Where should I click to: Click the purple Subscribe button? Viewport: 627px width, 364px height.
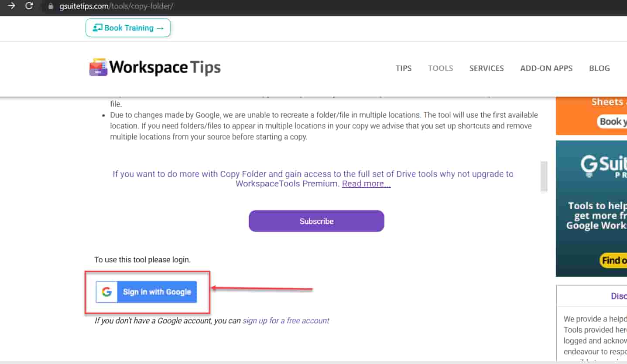coord(316,221)
